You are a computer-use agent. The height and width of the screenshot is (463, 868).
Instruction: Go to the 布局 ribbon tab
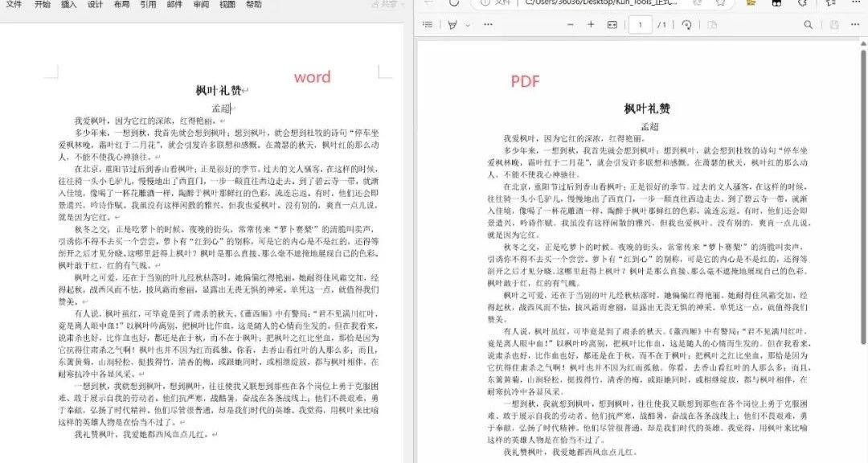click(122, 5)
